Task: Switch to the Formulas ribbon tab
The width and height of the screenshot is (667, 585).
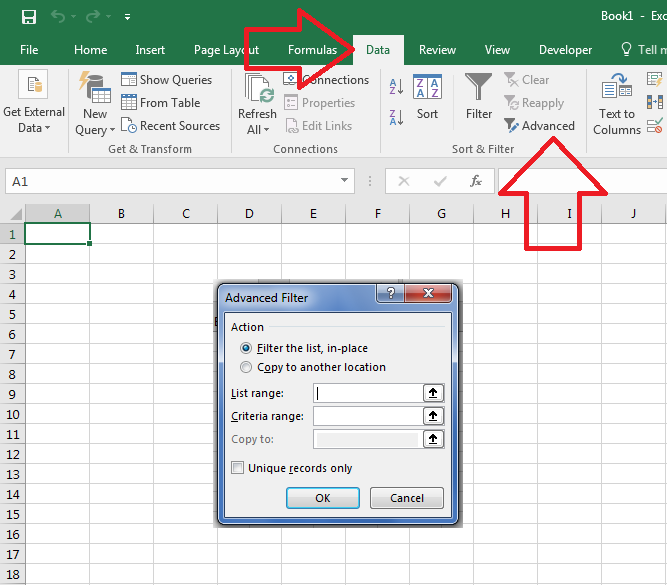Action: 312,50
